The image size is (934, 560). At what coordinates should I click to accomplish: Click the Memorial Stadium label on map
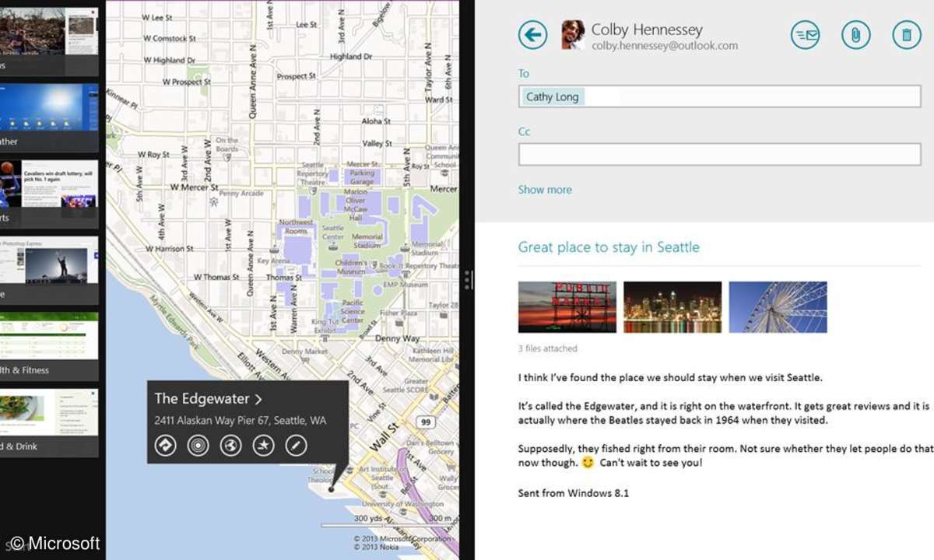tap(367, 241)
